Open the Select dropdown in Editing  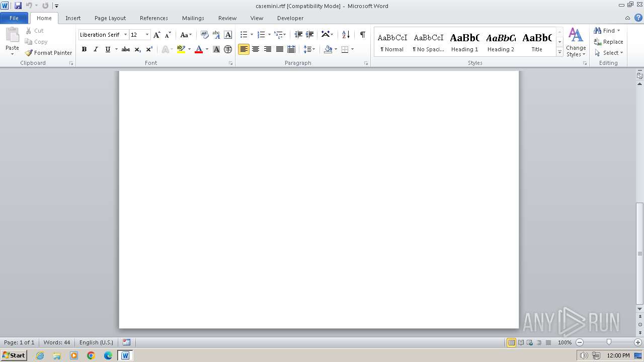click(609, 53)
